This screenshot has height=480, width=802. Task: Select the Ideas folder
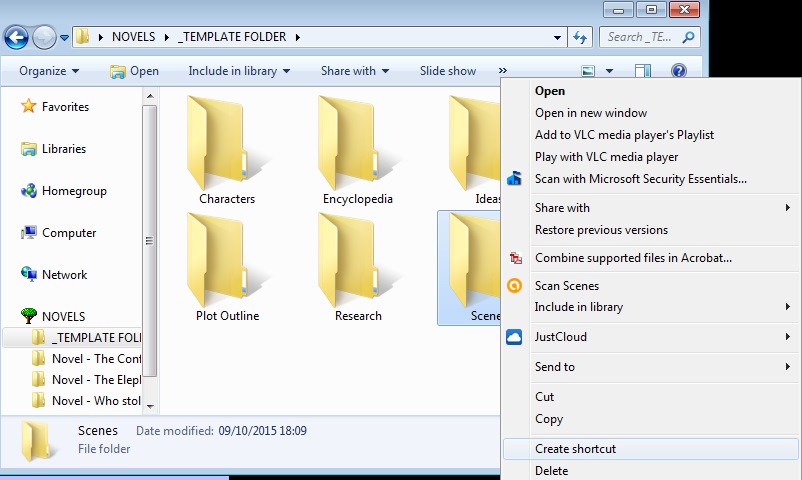point(474,151)
